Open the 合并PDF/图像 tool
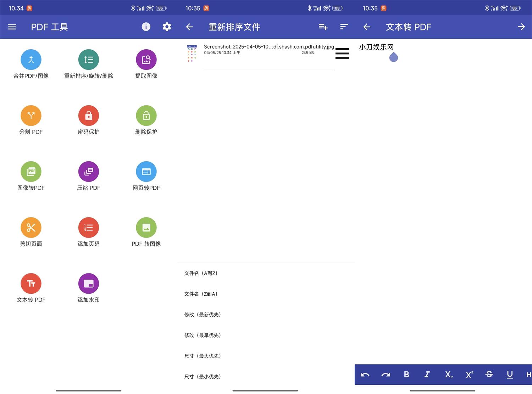Screen dimensions: 532x394 click(31, 64)
